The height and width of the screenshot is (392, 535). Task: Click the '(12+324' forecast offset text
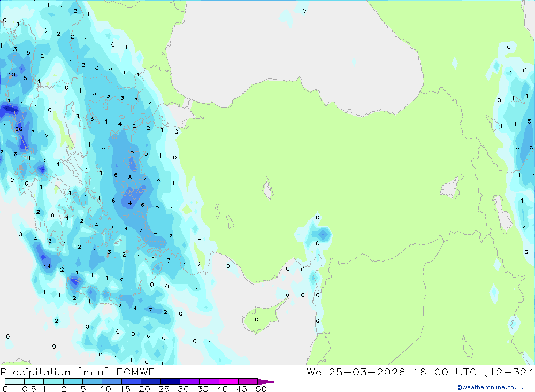point(509,372)
